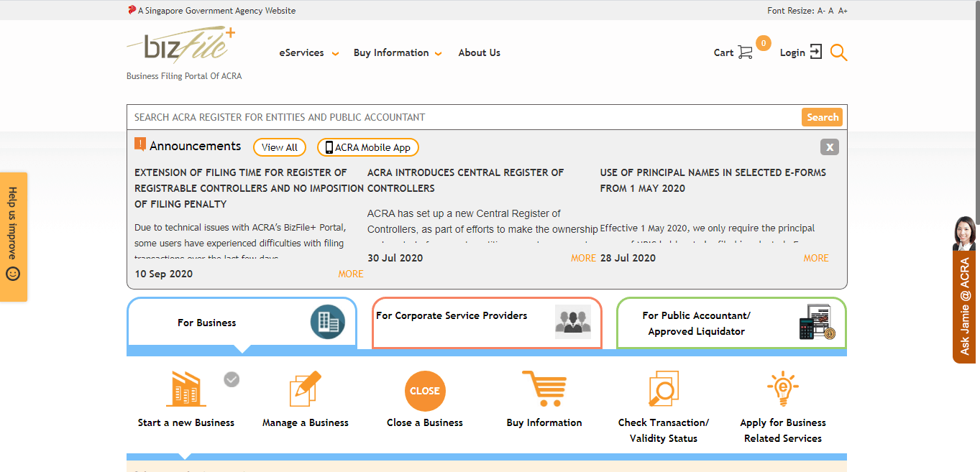Click the Apply for Business Related Services label

783,430
